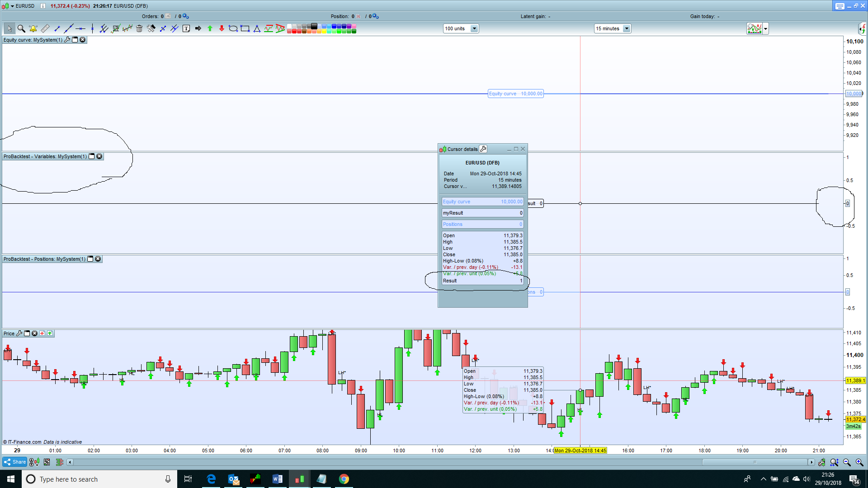Viewport: 868px width, 488px height.
Task: Open the 15 minutes timeframe dropdown
Action: click(x=627, y=28)
